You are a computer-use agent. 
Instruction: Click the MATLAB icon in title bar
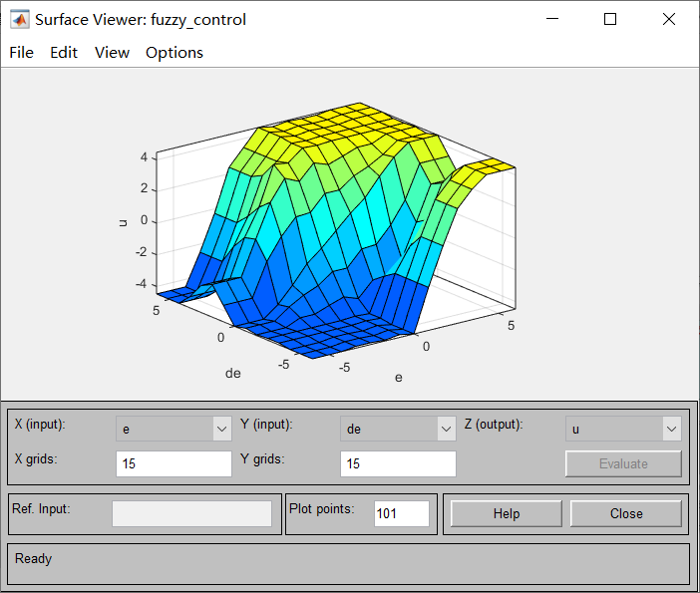click(20, 19)
